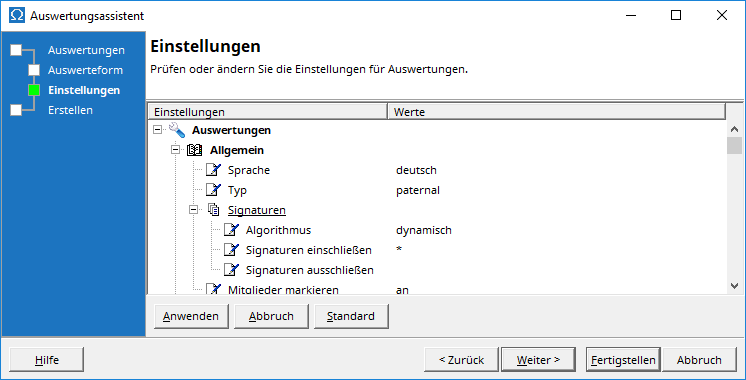Click the documents icon beside Signaturen
The height and width of the screenshot is (380, 746).
(x=214, y=210)
